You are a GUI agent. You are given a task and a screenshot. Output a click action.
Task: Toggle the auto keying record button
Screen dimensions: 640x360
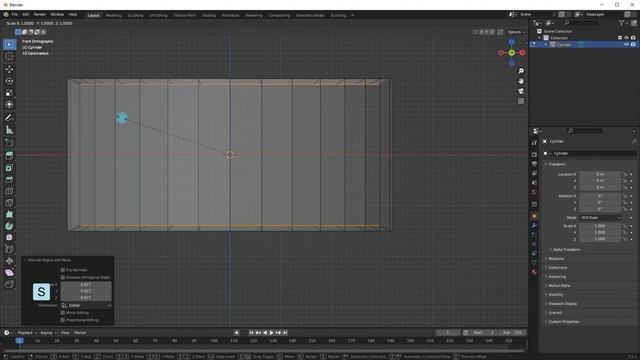(236, 333)
